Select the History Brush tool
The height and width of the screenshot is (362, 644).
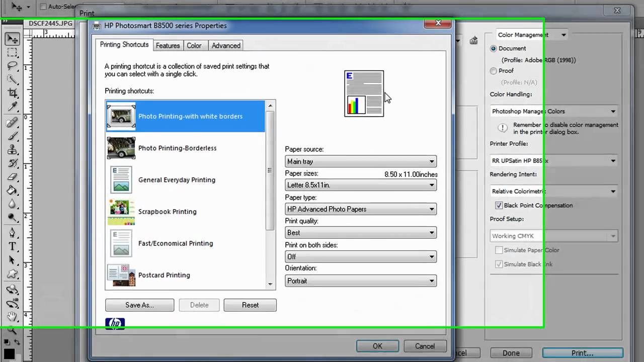coord(13,163)
